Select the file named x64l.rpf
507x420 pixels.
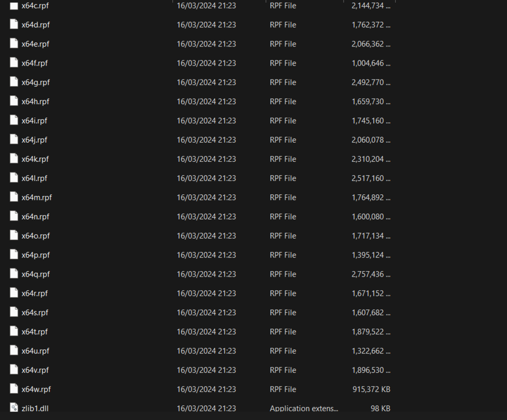[x=34, y=178]
